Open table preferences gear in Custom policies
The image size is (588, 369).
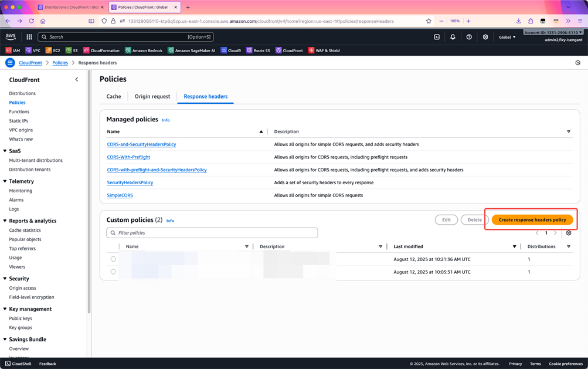click(x=569, y=233)
